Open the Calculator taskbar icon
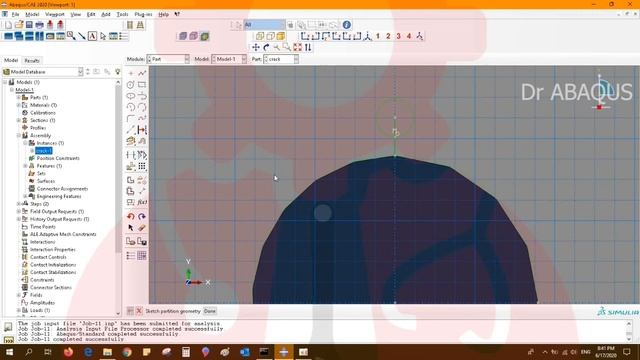This screenshot has height=360, width=640. pos(186,352)
